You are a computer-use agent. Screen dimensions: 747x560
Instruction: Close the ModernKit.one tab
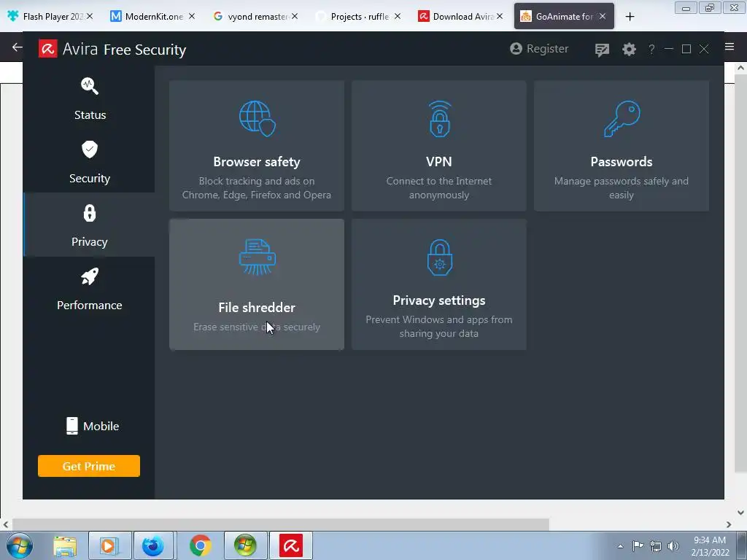192,16
